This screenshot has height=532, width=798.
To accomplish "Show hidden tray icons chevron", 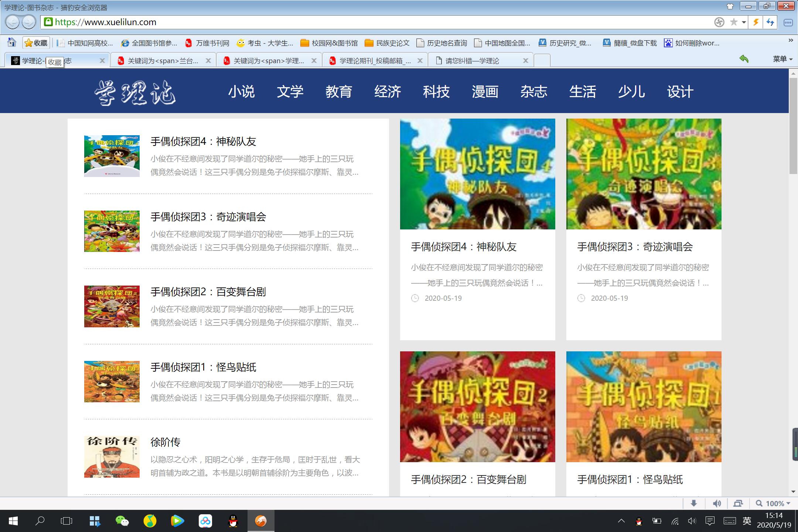I will 621,521.
